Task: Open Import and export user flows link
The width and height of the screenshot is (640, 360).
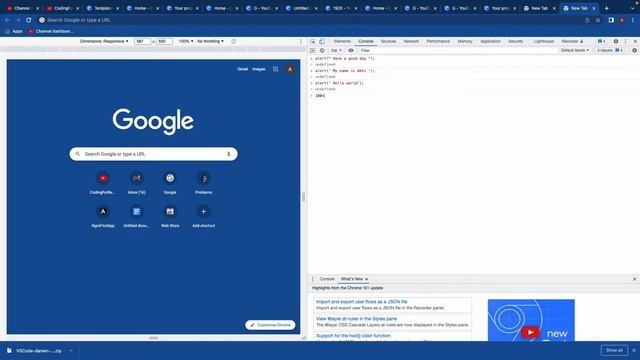Action: 362,302
